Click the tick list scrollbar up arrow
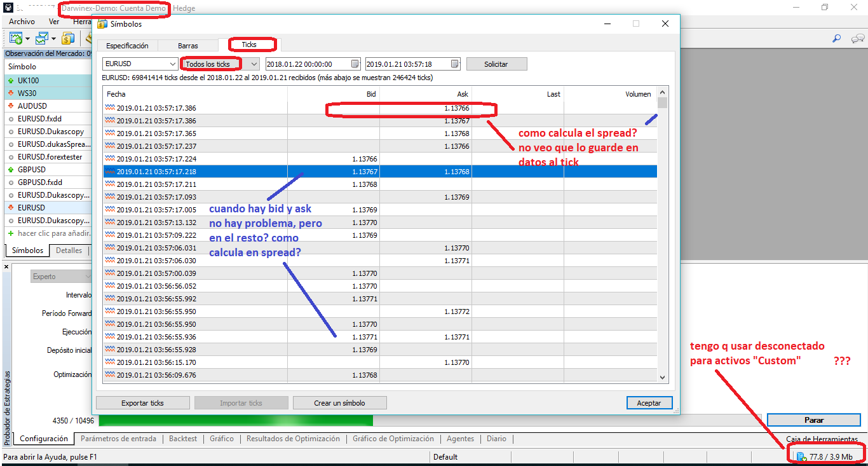 click(663, 93)
